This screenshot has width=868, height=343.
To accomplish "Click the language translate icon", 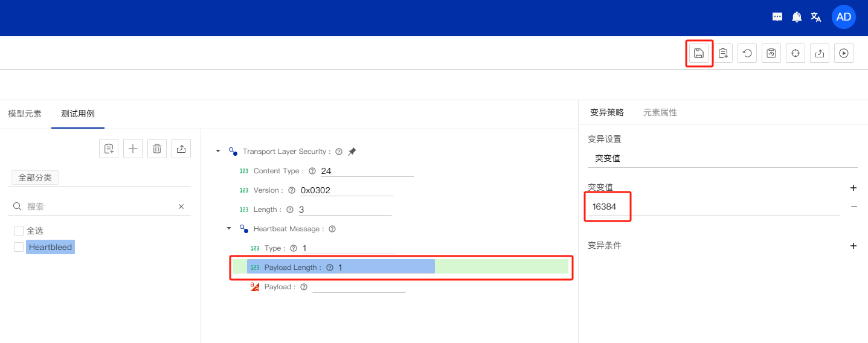I will 815,17.
